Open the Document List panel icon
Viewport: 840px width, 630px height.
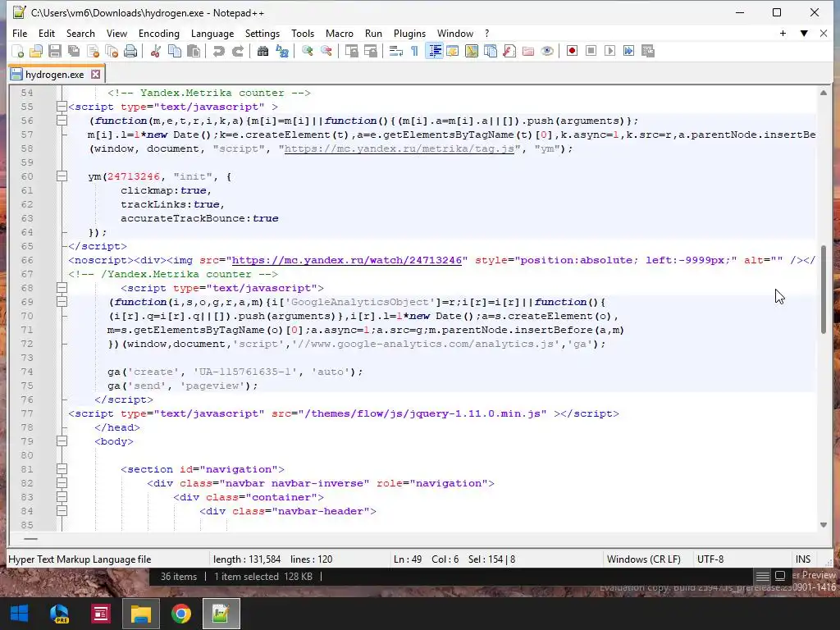[x=491, y=51]
